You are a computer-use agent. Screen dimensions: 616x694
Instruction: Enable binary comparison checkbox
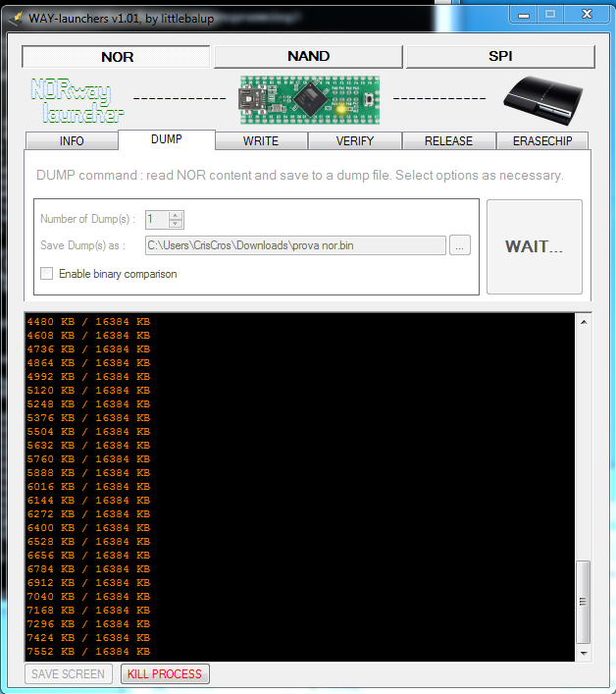(46, 274)
